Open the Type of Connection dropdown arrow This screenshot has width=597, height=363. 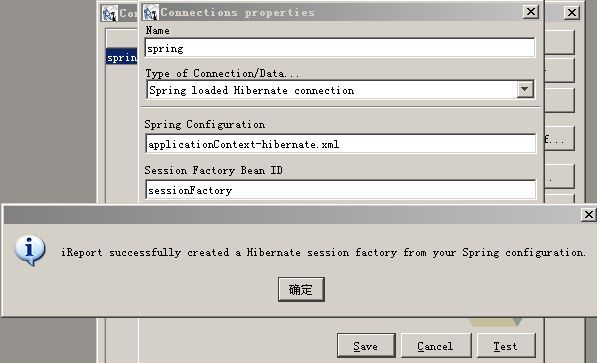point(525,90)
